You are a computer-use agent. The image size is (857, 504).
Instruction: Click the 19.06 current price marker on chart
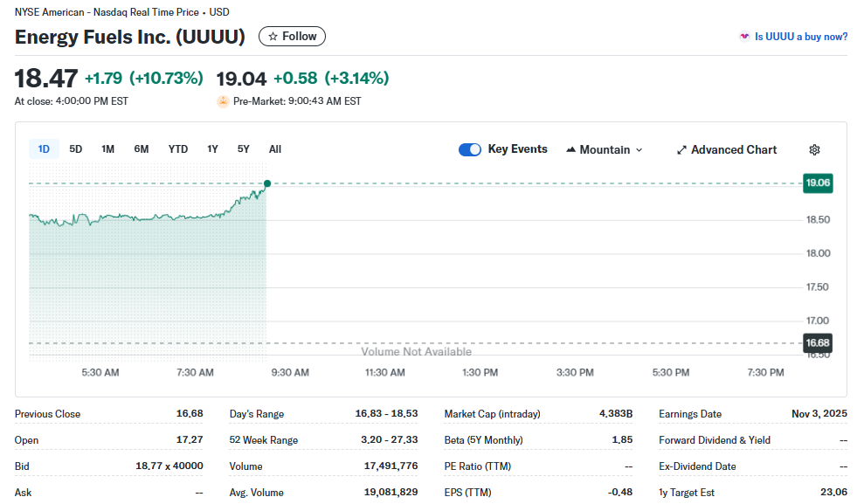[818, 183]
